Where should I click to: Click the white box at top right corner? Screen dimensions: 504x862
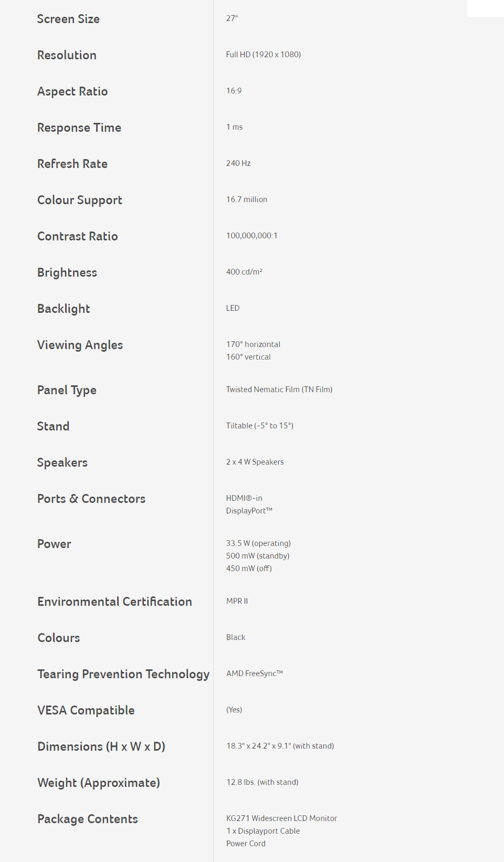pyautogui.click(x=486, y=8)
